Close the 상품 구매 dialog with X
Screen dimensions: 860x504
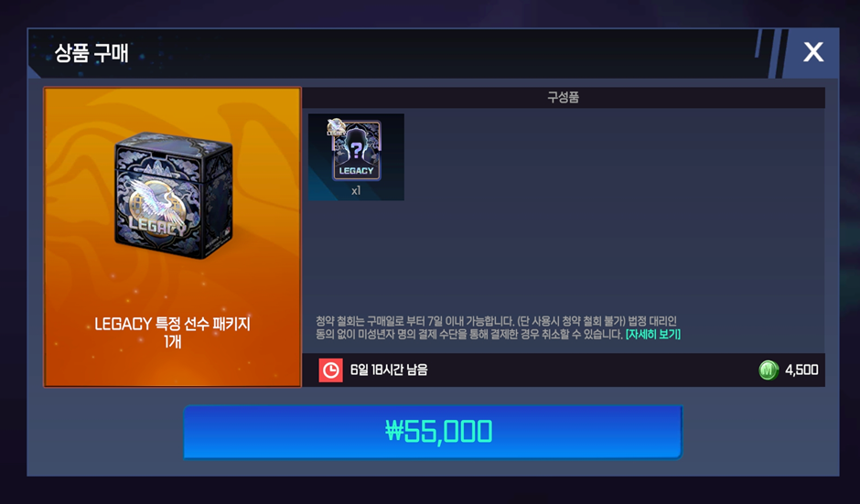(x=812, y=52)
